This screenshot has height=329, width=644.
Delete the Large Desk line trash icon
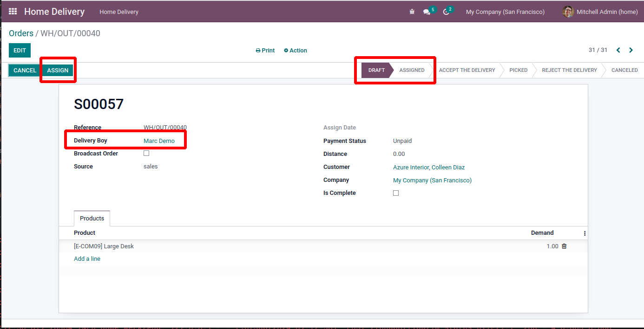click(564, 246)
